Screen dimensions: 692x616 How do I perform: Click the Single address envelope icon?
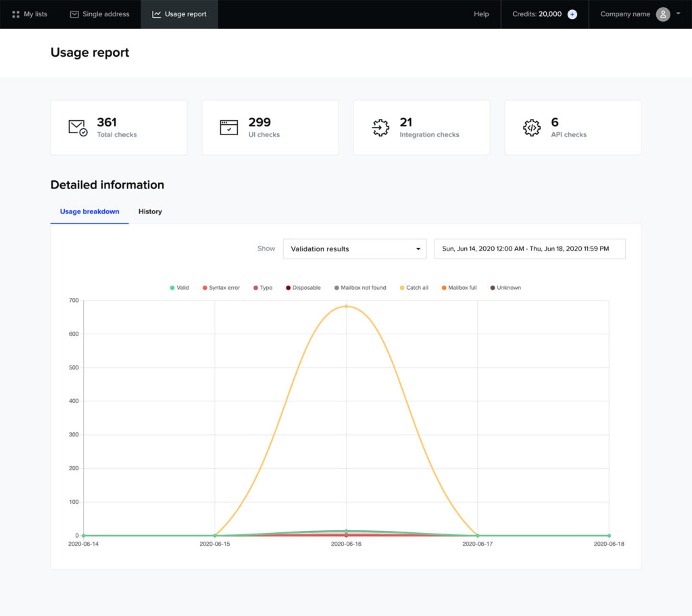[74, 14]
